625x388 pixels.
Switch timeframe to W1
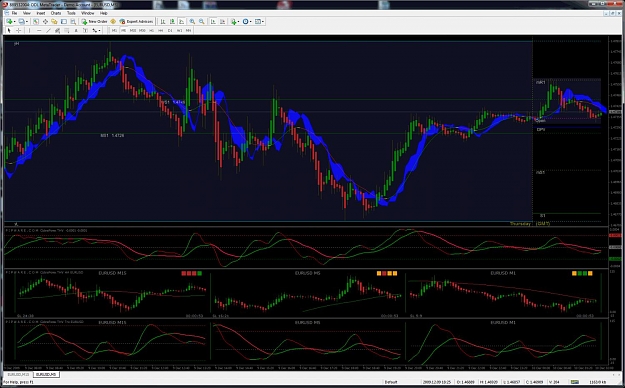click(x=179, y=30)
